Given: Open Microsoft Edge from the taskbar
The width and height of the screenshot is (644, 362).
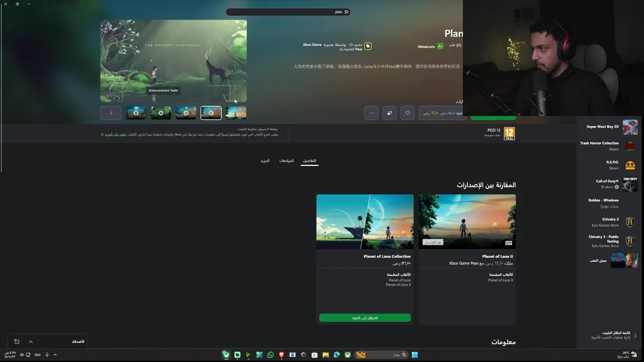Looking at the screenshot, I should pyautogui.click(x=337, y=355).
